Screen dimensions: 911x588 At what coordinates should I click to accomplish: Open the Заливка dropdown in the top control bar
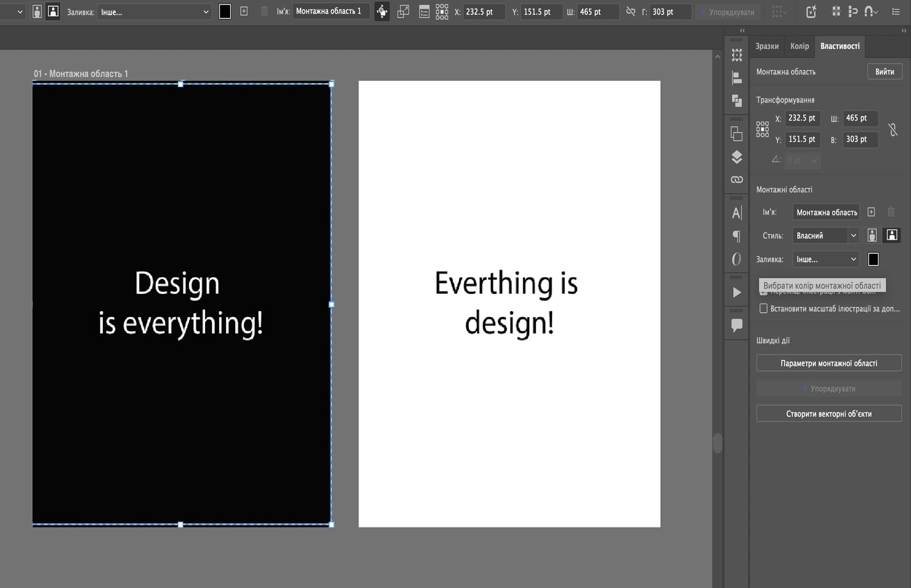coord(154,12)
